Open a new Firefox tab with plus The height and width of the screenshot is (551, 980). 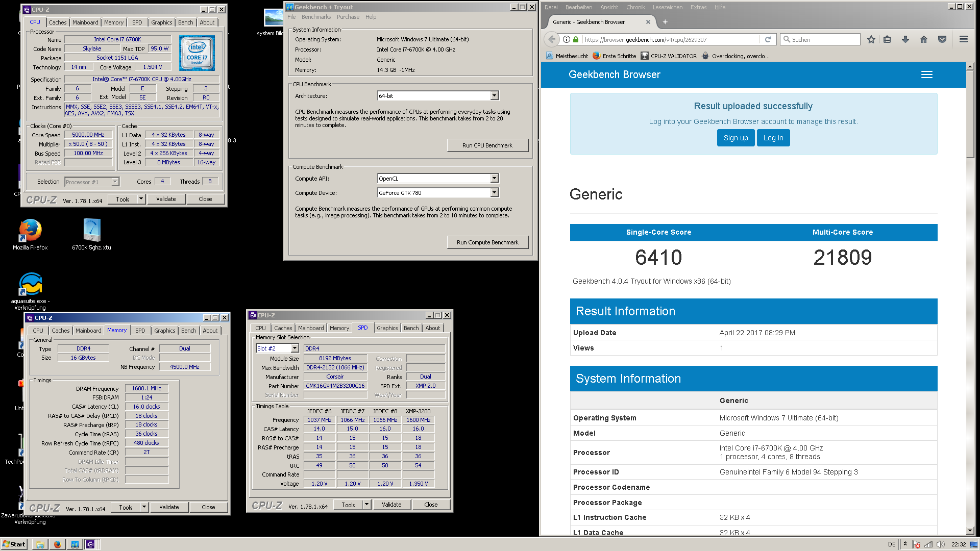(665, 22)
